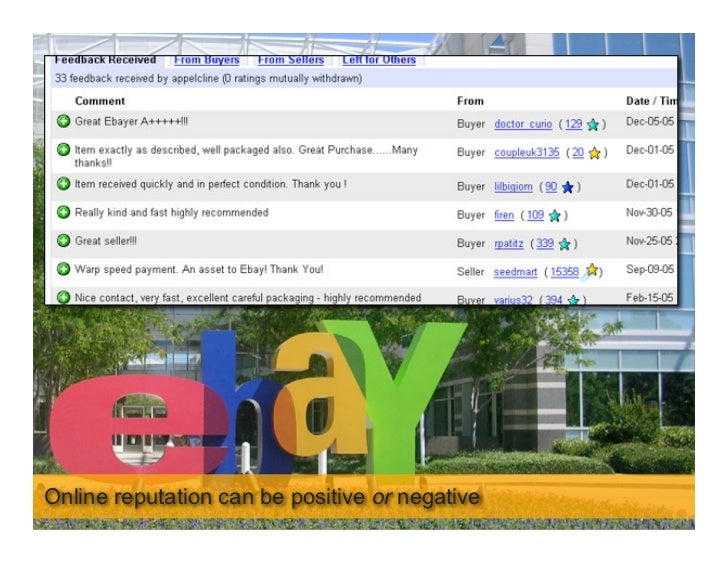The image size is (728, 563).
Task: Select comment 'Great seller!!!'
Action: click(x=106, y=240)
